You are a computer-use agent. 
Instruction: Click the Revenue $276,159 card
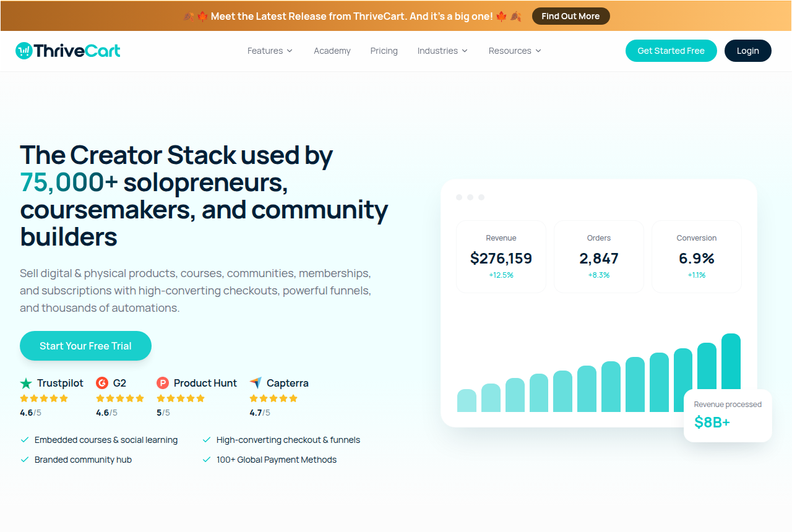tap(501, 257)
